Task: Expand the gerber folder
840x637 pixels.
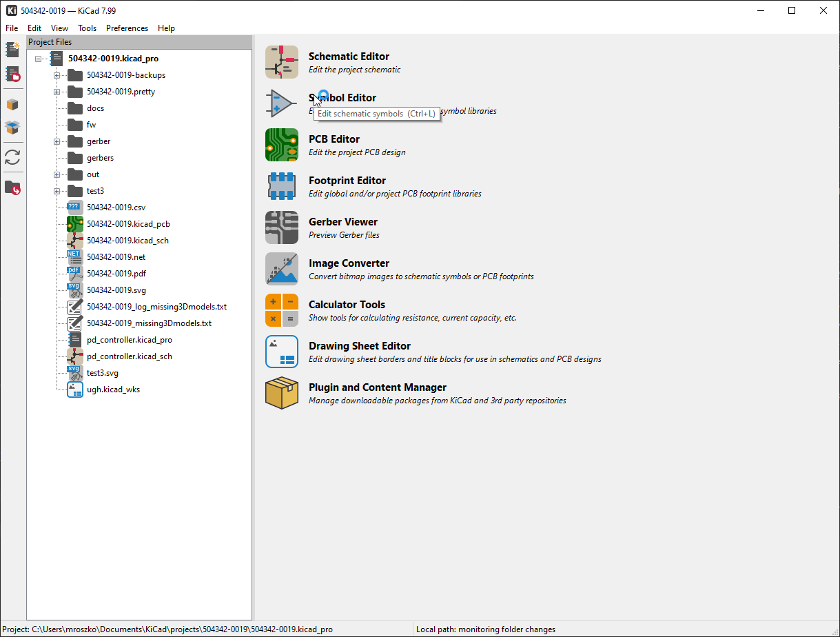Action: click(x=58, y=141)
